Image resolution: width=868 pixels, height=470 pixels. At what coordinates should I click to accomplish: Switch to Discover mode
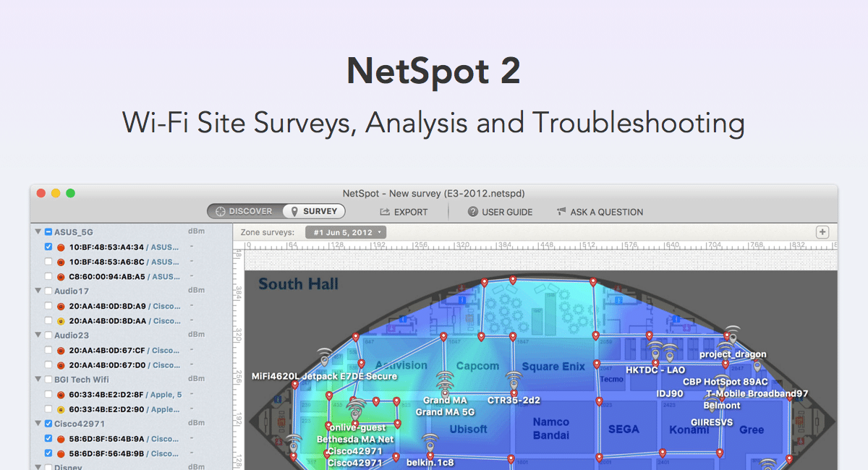[243, 211]
